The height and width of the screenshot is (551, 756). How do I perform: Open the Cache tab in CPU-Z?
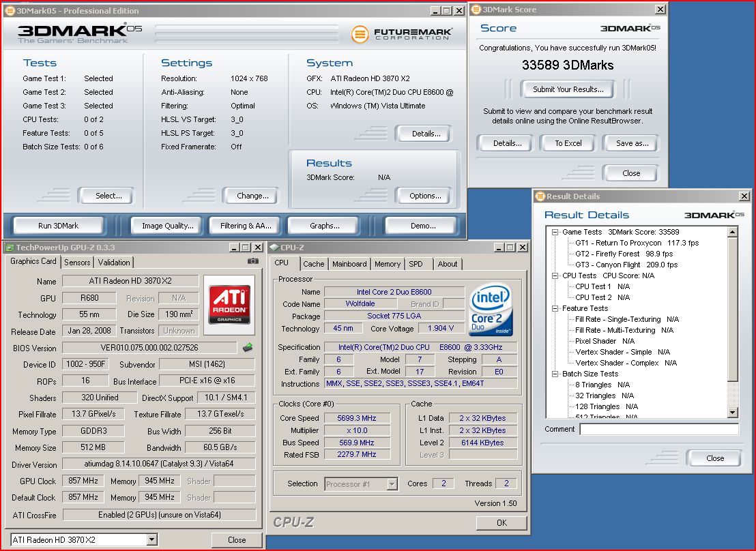click(314, 264)
